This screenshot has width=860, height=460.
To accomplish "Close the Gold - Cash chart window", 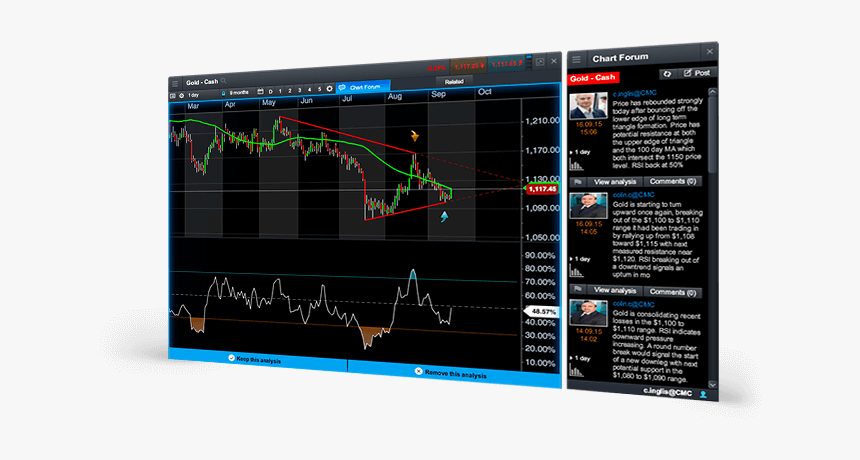I will [x=554, y=61].
